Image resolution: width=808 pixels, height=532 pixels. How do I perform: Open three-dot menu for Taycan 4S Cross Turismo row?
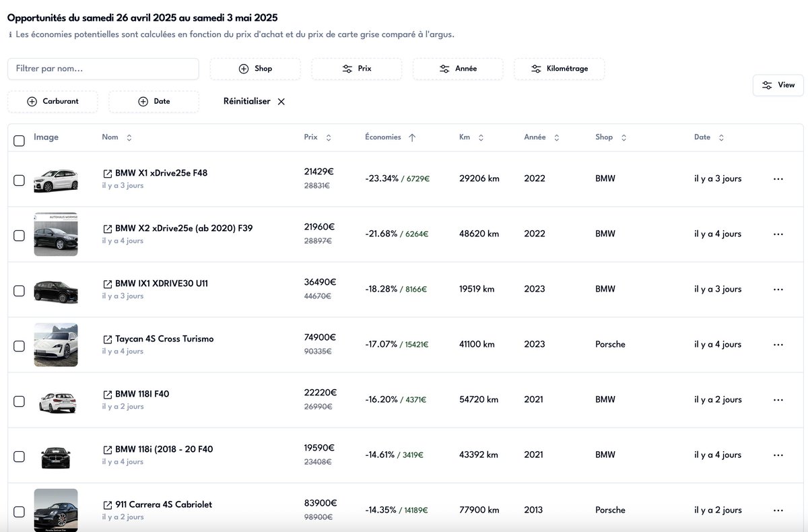pos(778,345)
